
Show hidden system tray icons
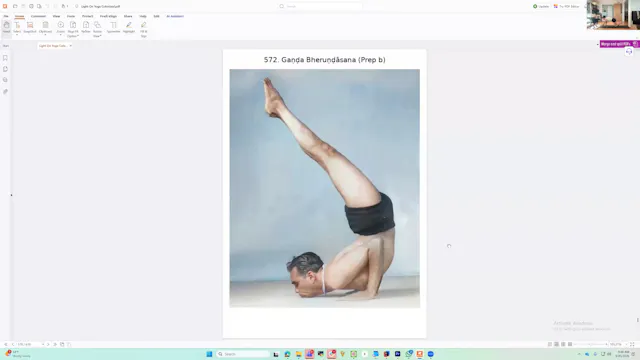pos(579,354)
